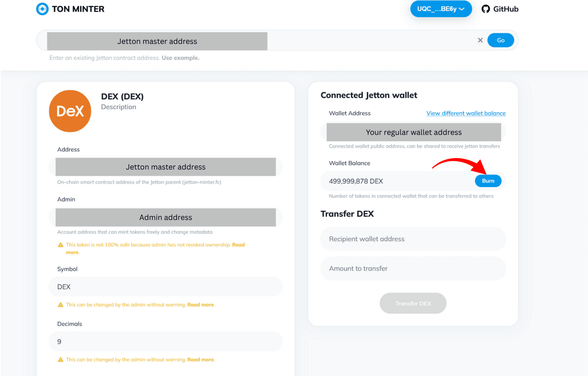The width and height of the screenshot is (588, 376).
Task: Click the Burn button
Action: point(488,181)
